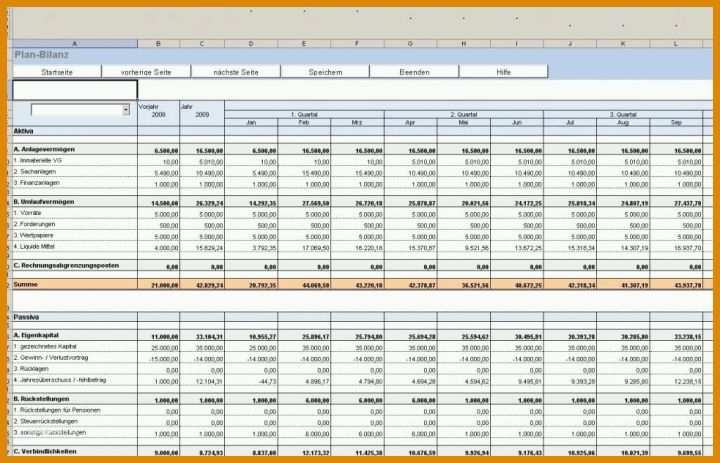Select the 2. Gewinn- / Verlustvortrag label
Image resolution: width=720 pixels, height=463 pixels.
click(51, 357)
